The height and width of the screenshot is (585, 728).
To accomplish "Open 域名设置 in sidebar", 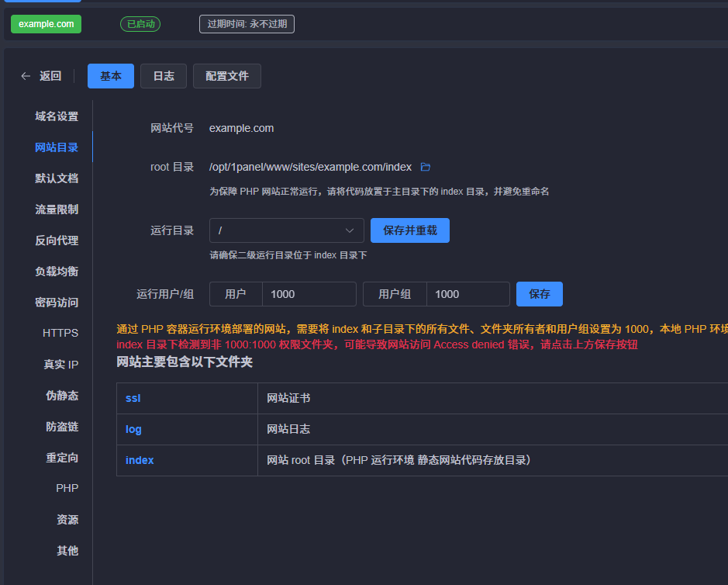I will (x=57, y=116).
